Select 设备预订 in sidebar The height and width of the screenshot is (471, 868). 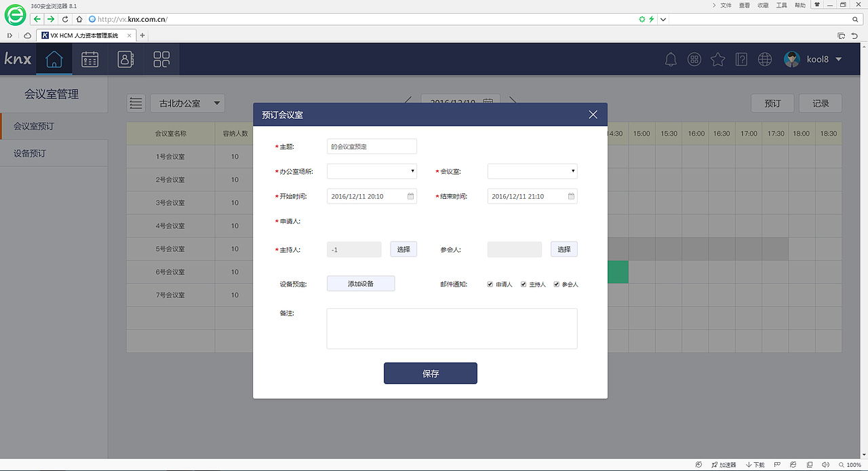(54, 153)
